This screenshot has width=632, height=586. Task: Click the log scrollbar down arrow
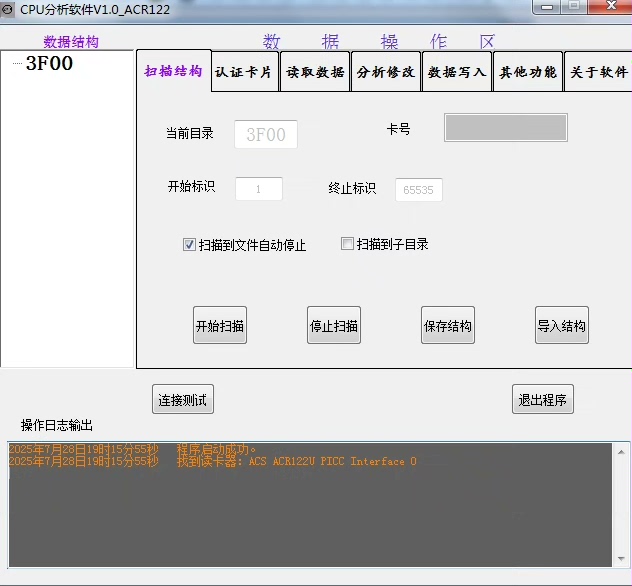point(621,559)
